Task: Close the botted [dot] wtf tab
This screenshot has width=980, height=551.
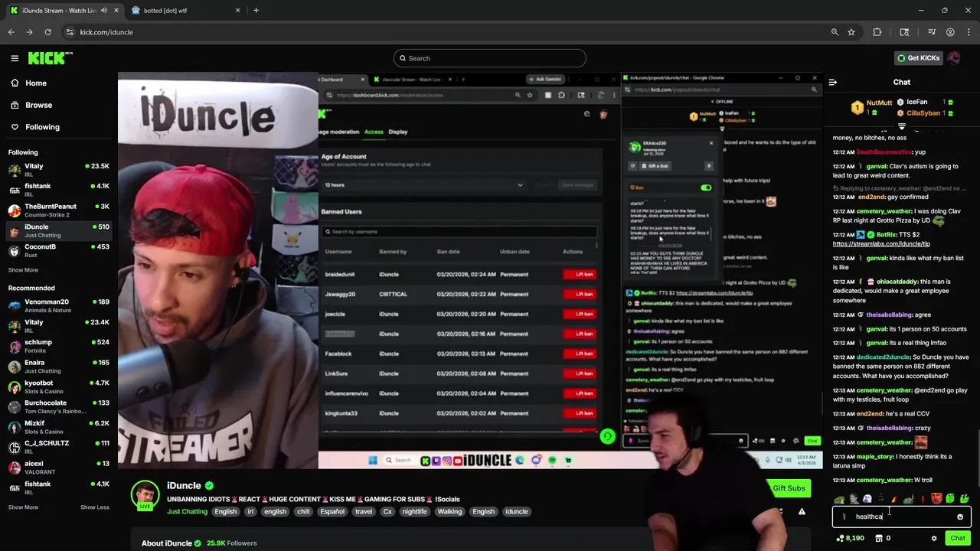Action: (237, 11)
